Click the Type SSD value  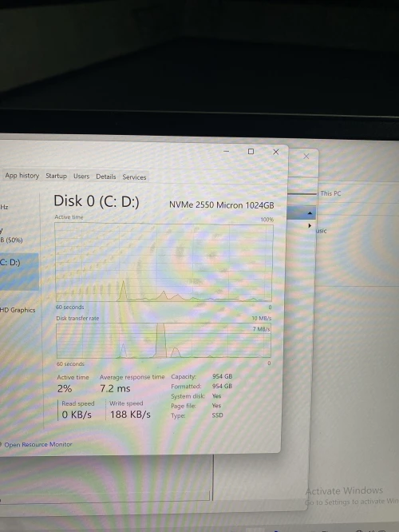(218, 415)
